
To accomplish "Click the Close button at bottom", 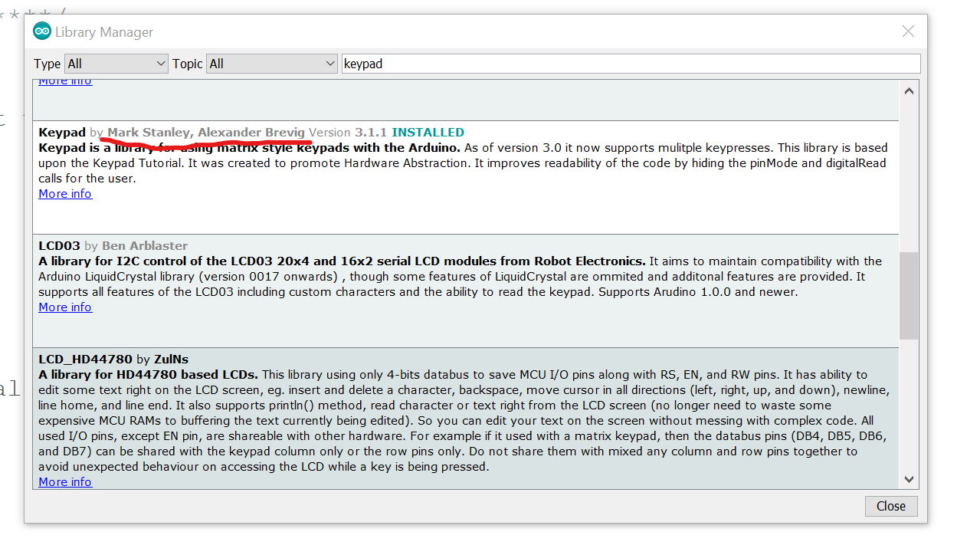I will 891,506.
